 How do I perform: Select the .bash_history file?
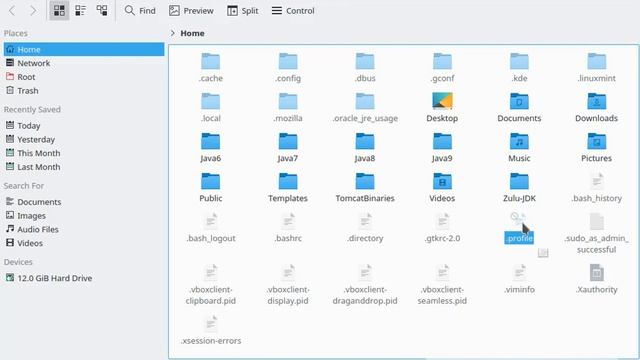pos(596,188)
